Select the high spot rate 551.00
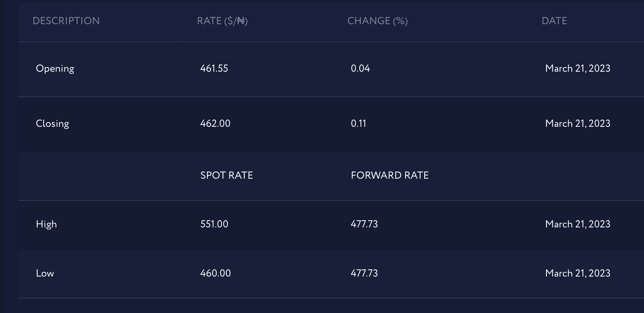 tap(214, 224)
